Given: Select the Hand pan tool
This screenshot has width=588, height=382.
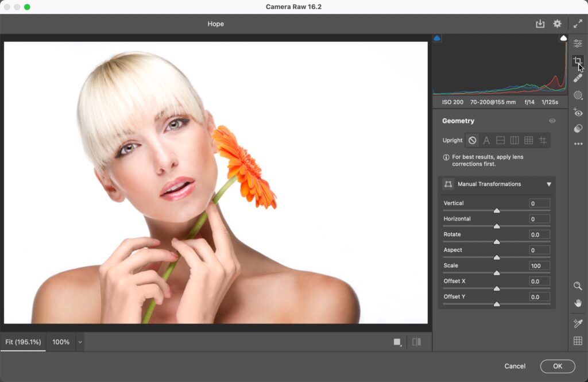Looking at the screenshot, I should coord(578,303).
